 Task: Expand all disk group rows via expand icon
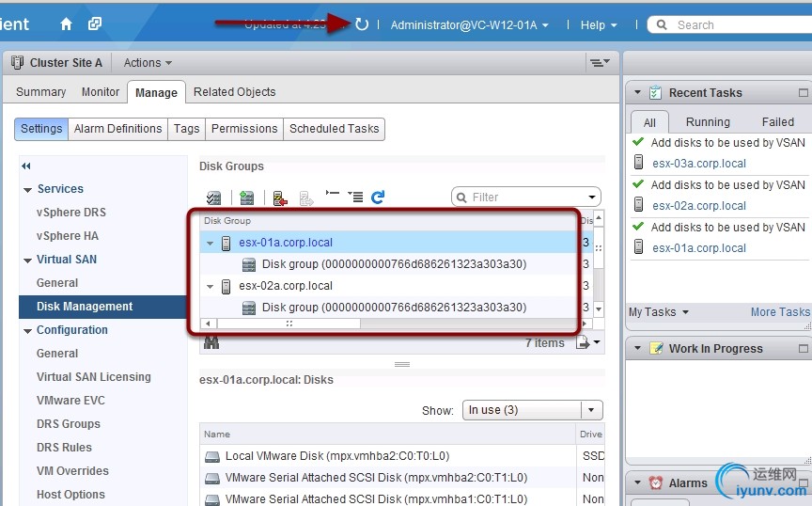point(355,197)
